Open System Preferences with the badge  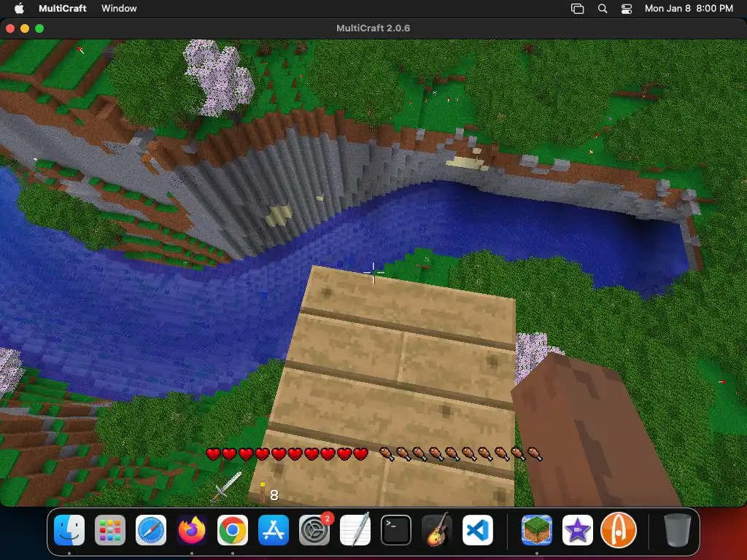[x=314, y=530]
